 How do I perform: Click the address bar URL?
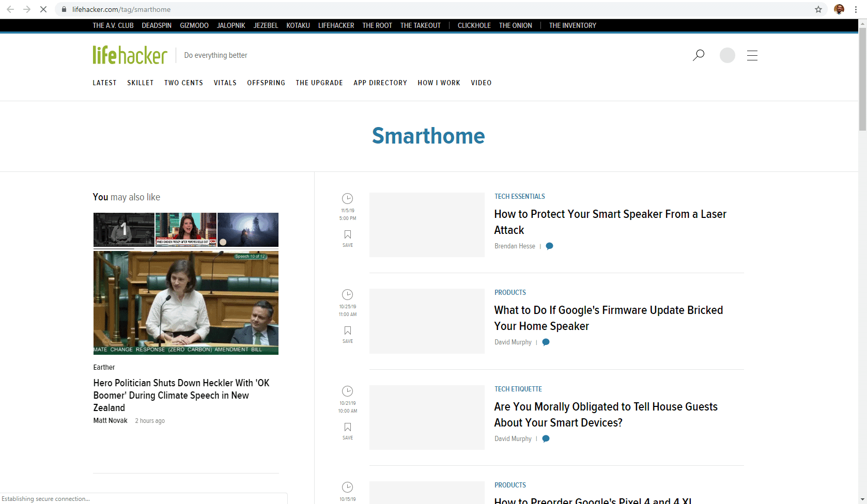pos(121,9)
